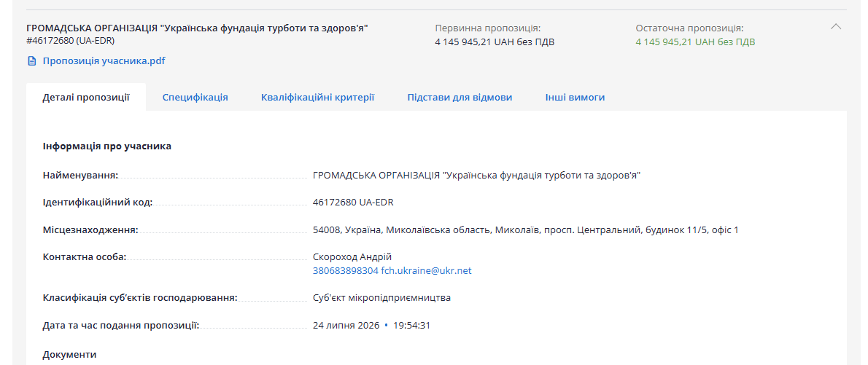This screenshot has height=365, width=868.
Task: Click the email fch.ukraine@ukr.net
Action: click(426, 271)
